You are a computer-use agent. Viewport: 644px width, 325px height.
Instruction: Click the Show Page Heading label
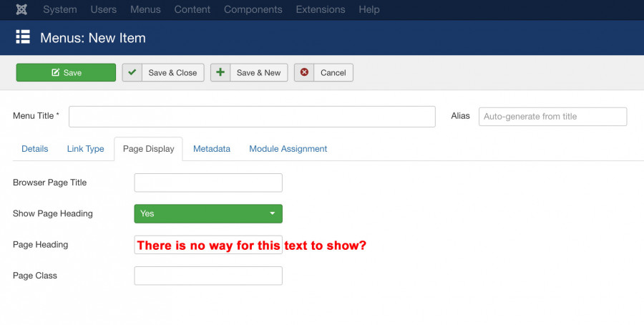tap(52, 213)
